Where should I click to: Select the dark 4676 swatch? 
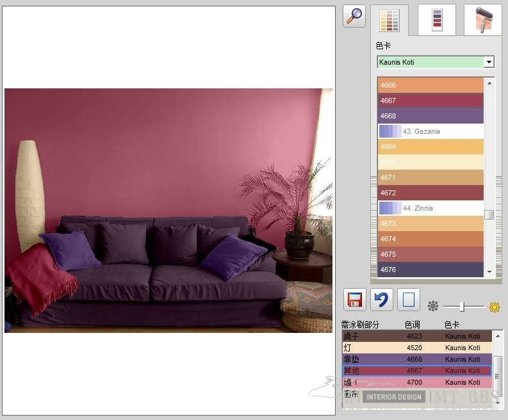(430, 270)
